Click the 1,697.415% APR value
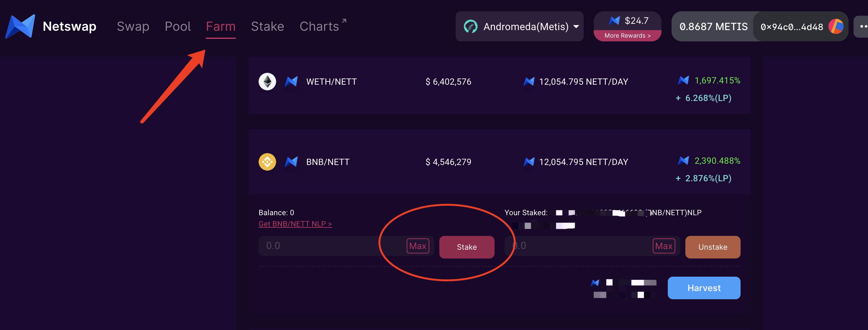 click(x=717, y=81)
